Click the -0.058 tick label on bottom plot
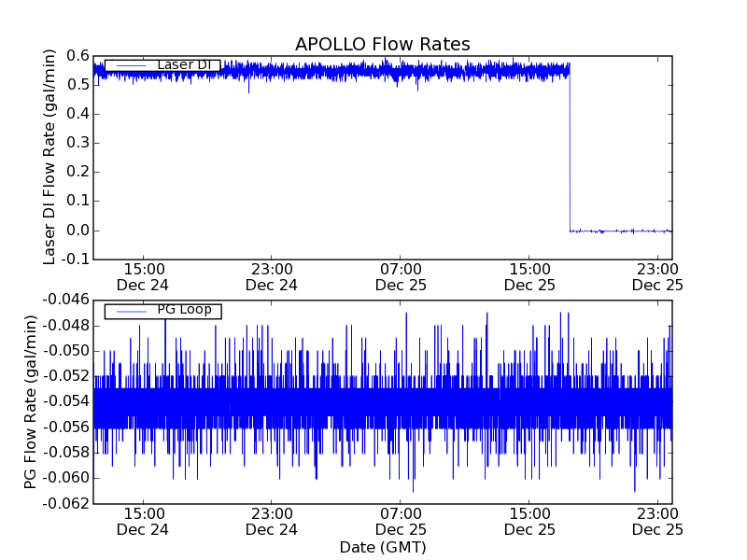Image resolution: width=747 pixels, height=560 pixels. click(65, 453)
